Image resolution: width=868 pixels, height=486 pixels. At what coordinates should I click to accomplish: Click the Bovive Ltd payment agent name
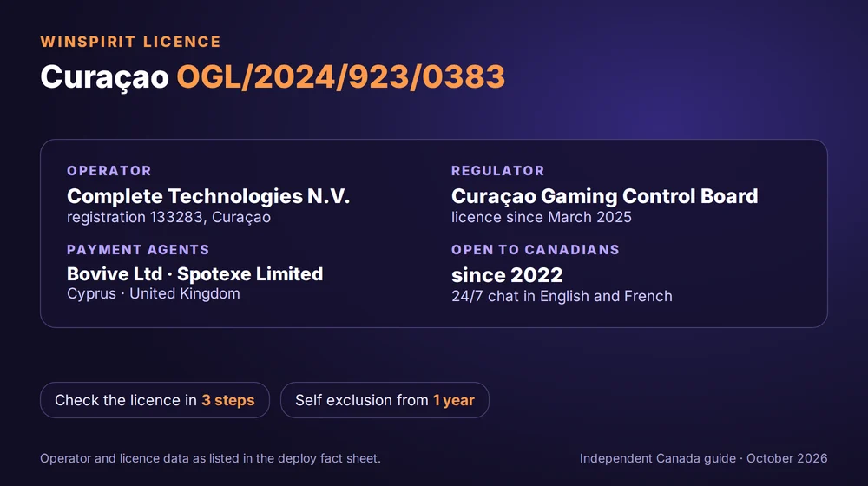pos(115,274)
